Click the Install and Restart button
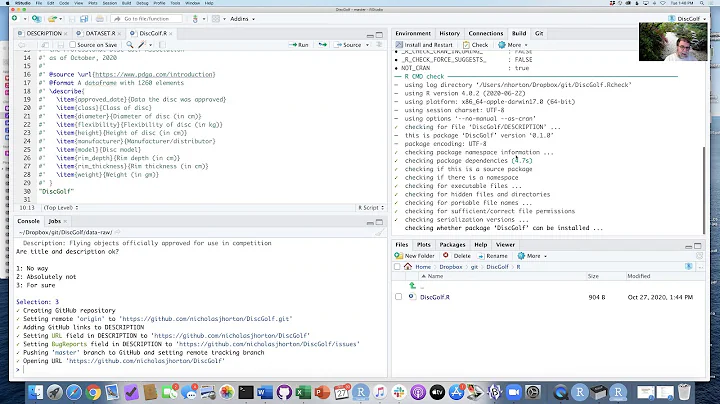 coord(424,45)
